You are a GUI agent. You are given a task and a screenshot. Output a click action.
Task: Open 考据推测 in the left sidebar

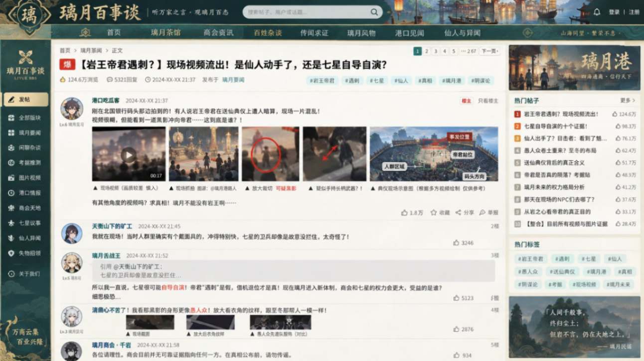[25, 163]
